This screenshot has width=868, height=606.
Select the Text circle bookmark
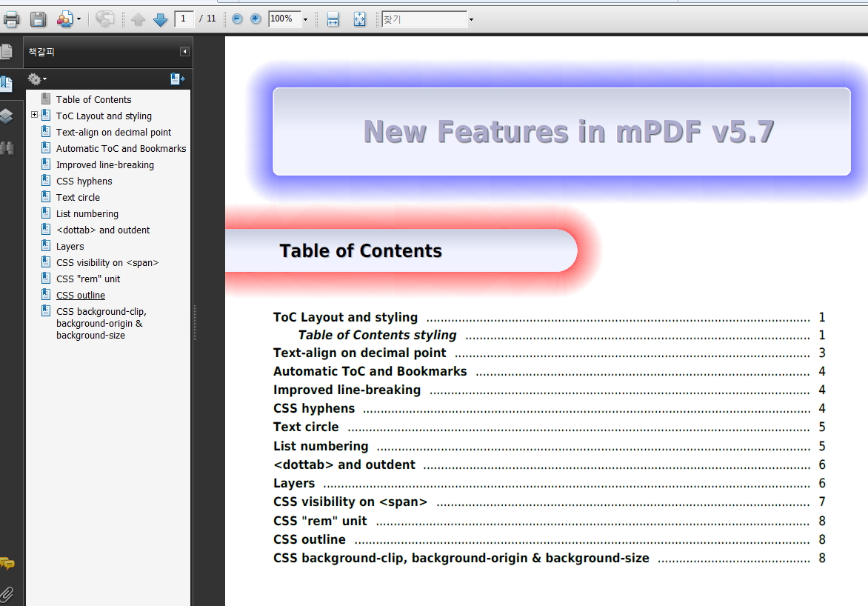[x=78, y=198]
